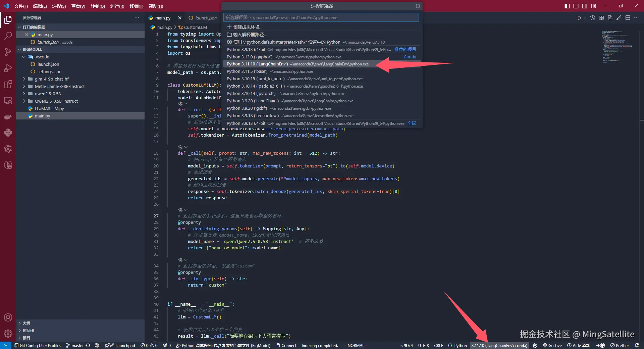The height and width of the screenshot is (349, 644).
Task: Close the main.py editor tab
Action: pyautogui.click(x=180, y=18)
